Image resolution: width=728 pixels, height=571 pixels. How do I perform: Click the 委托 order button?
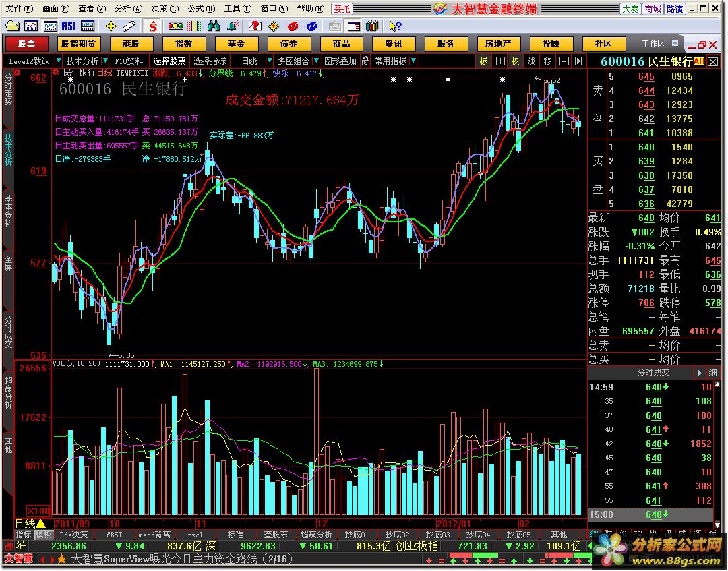342,9
